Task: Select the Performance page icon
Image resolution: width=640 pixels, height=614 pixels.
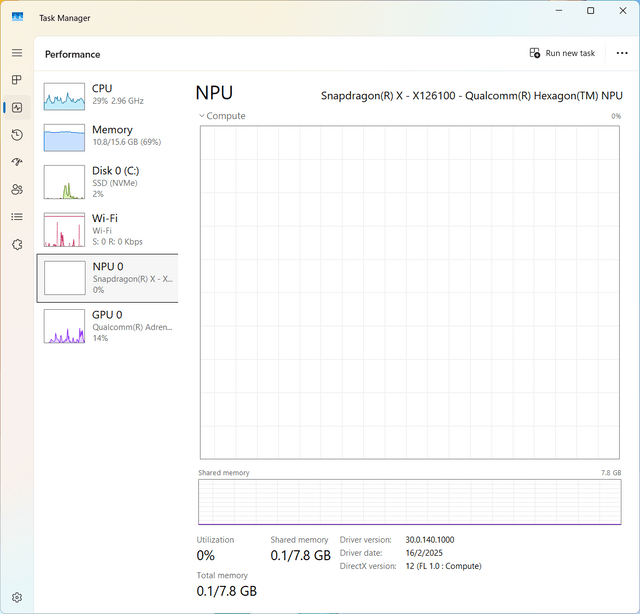Action: (x=17, y=108)
